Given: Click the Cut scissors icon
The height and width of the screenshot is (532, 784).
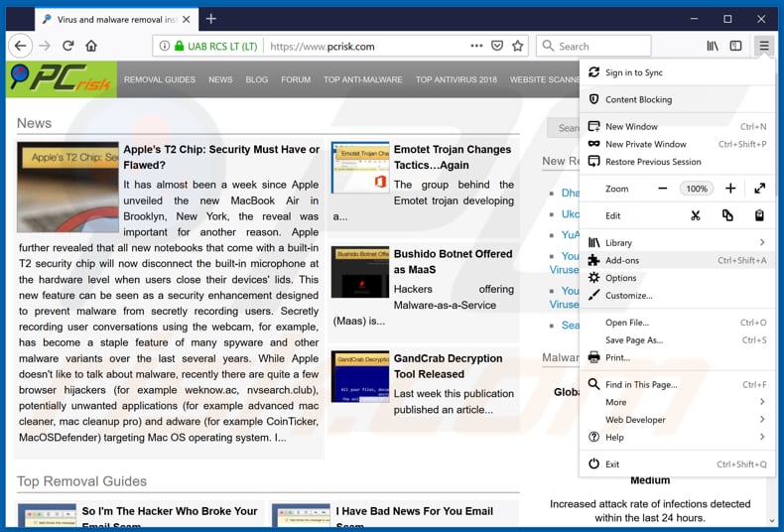Looking at the screenshot, I should click(x=696, y=215).
